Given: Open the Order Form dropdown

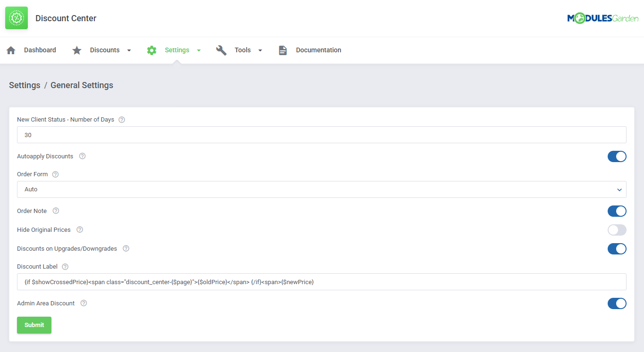Looking at the screenshot, I should [x=321, y=189].
